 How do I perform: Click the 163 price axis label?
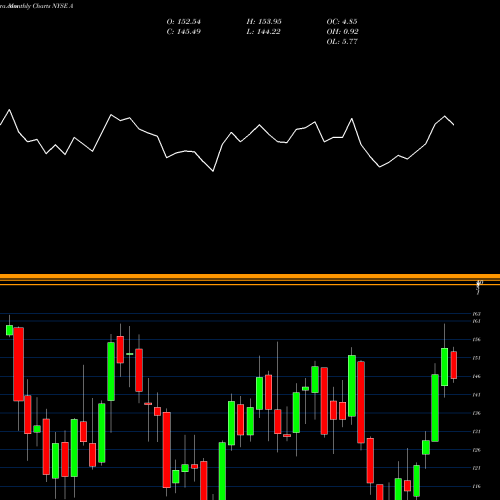477,314
